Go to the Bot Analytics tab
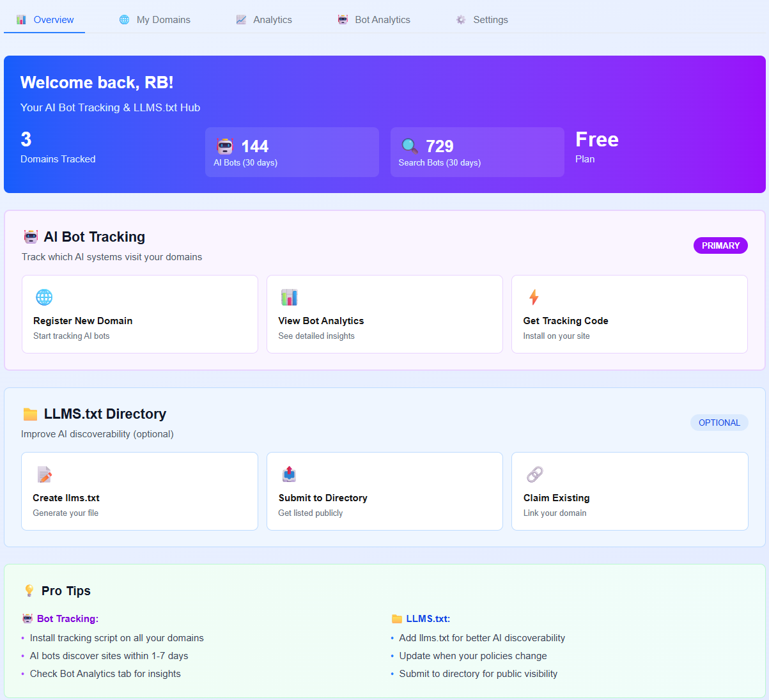 coord(374,20)
